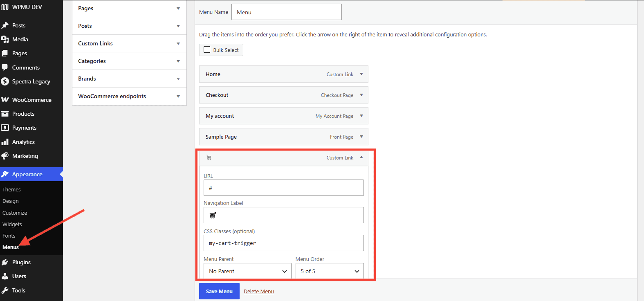Click the Pages icon in sidebar
Image resolution: width=644 pixels, height=301 pixels.
tap(5, 53)
